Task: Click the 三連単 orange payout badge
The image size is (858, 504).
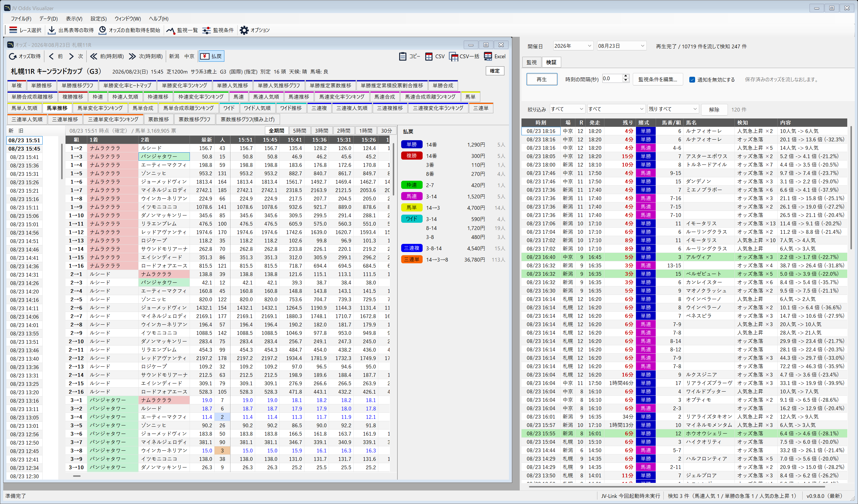Action: [x=412, y=259]
